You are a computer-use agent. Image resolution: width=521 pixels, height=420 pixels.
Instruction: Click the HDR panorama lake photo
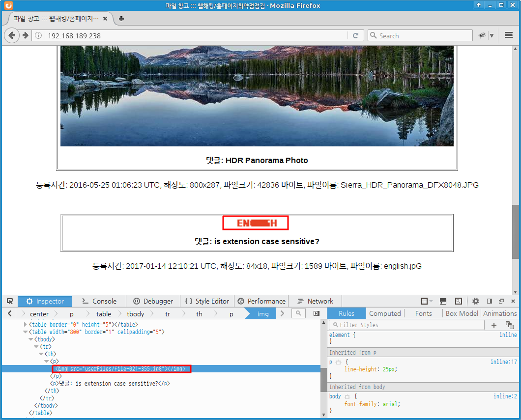coord(257,96)
